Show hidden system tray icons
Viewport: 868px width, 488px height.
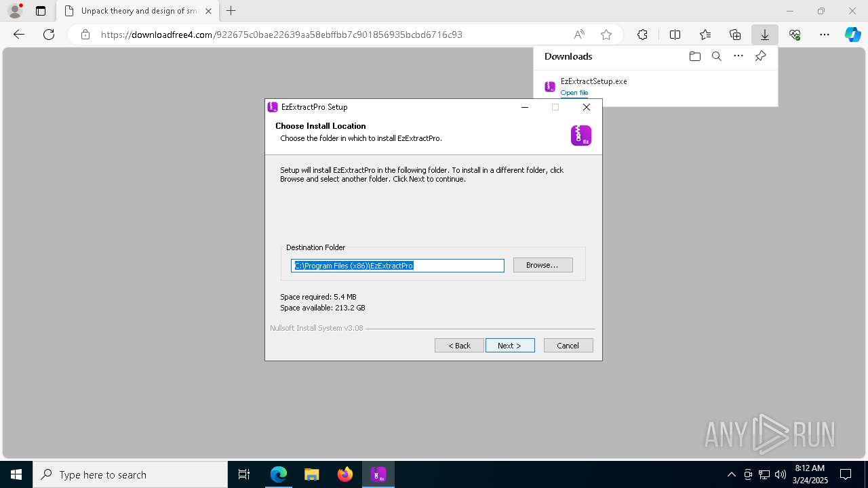731,474
